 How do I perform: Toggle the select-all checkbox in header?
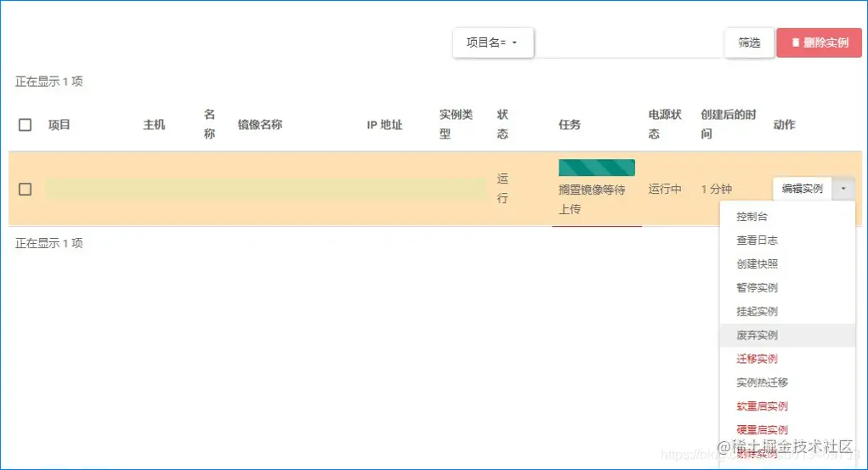(25, 125)
